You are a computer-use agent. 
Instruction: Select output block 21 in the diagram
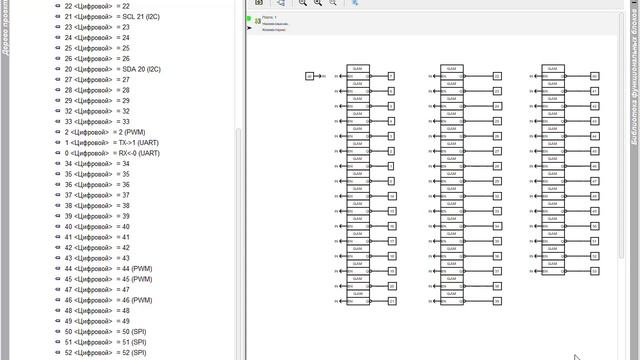point(392,301)
